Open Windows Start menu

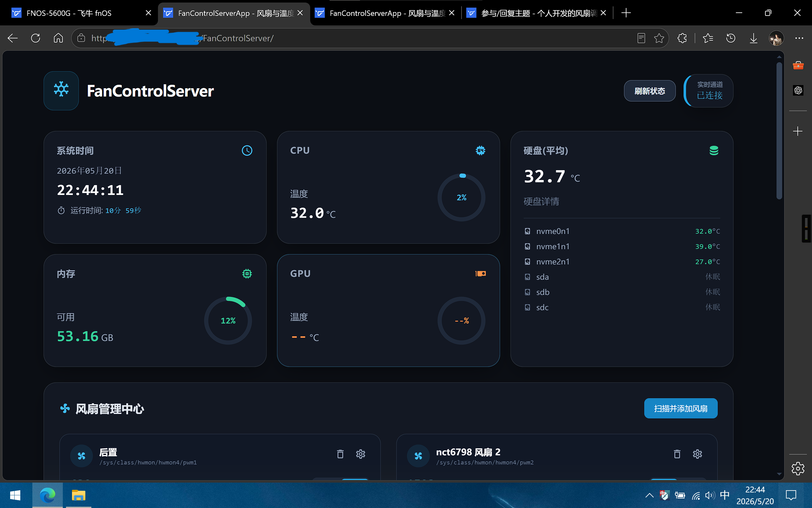coord(15,495)
